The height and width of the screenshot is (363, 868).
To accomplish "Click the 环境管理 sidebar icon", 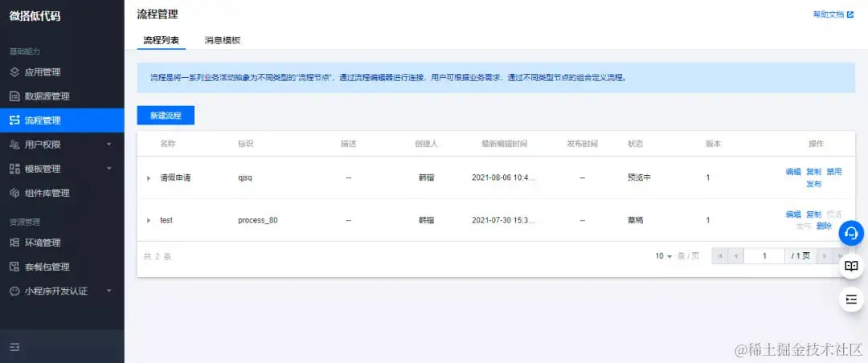I will point(15,243).
